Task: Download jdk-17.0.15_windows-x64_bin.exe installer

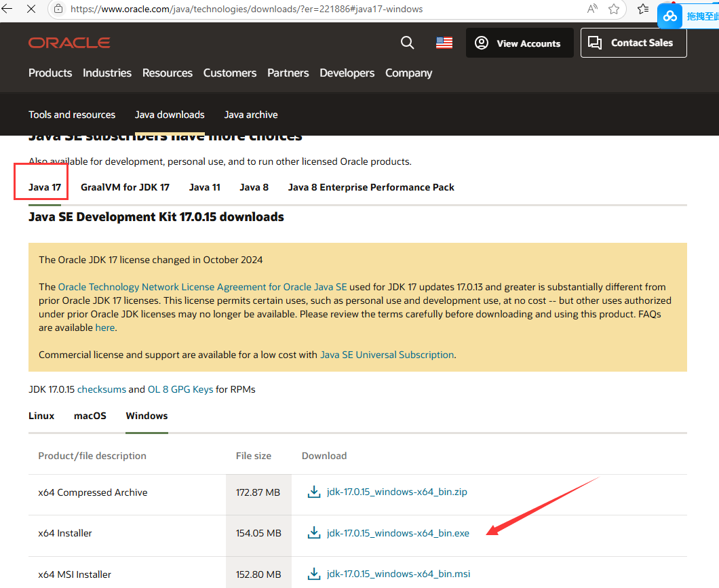Action: (x=398, y=533)
